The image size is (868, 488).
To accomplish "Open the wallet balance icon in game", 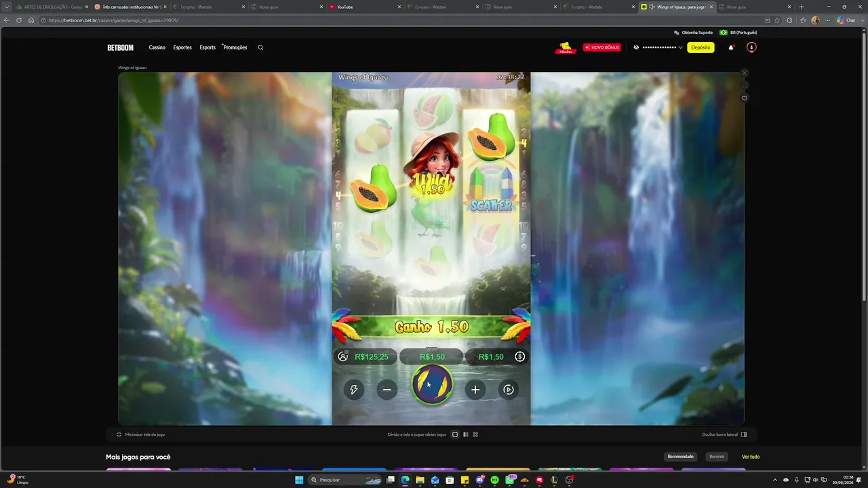I will pyautogui.click(x=343, y=357).
